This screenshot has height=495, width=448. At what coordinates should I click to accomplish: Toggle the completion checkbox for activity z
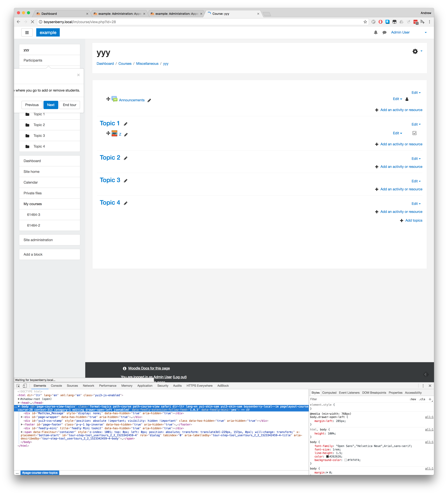415,133
